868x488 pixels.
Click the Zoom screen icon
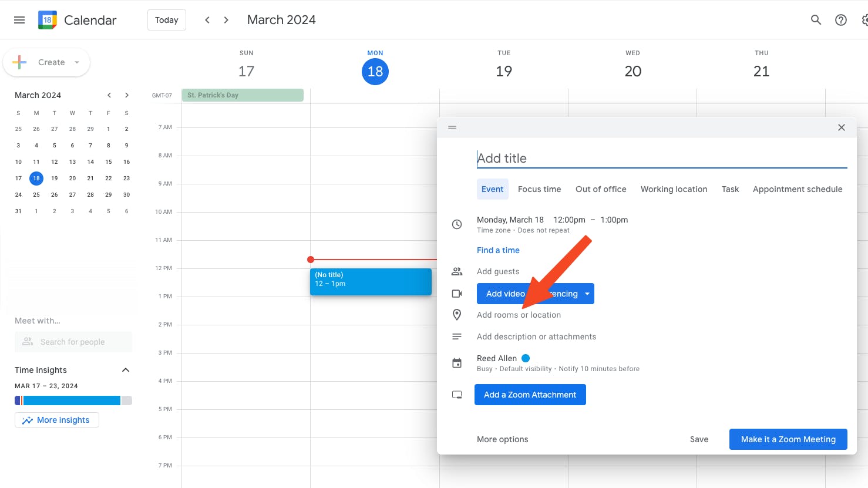click(457, 395)
